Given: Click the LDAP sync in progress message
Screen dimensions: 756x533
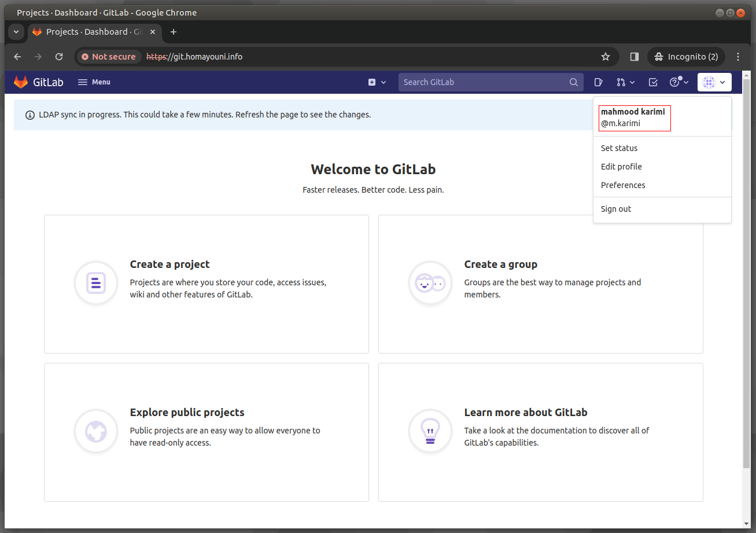Looking at the screenshot, I should [x=205, y=115].
